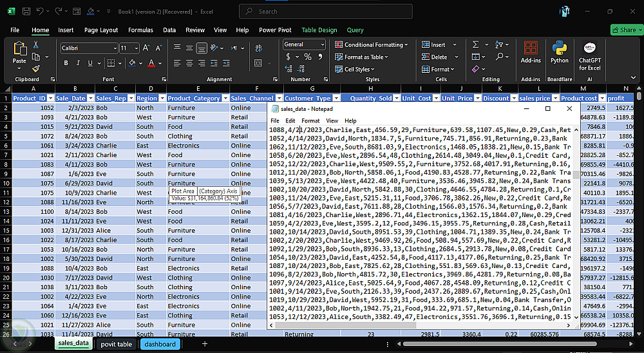644x353 pixels.
Task: Switch to the dashboard sheet tab
Action: tap(160, 344)
